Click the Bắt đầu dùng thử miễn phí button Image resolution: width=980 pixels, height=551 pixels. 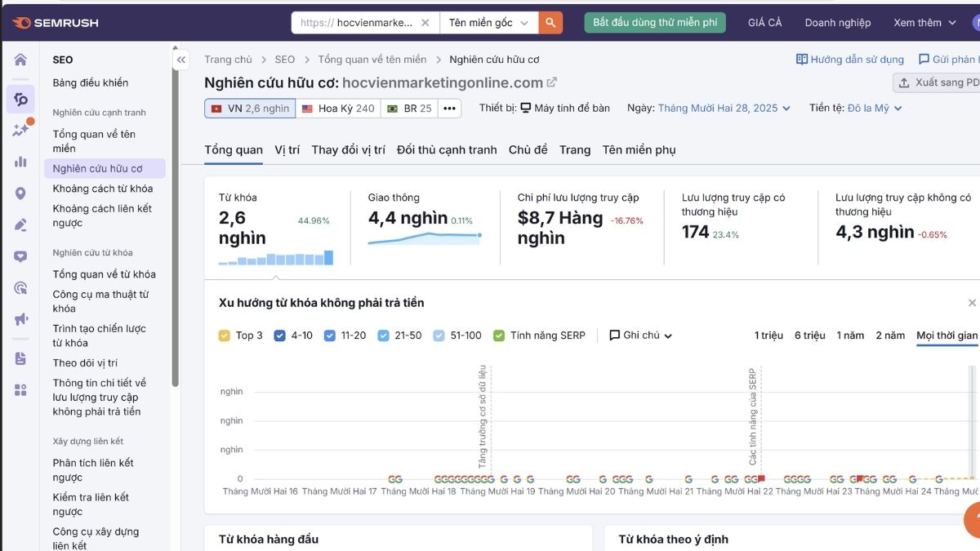655,22
